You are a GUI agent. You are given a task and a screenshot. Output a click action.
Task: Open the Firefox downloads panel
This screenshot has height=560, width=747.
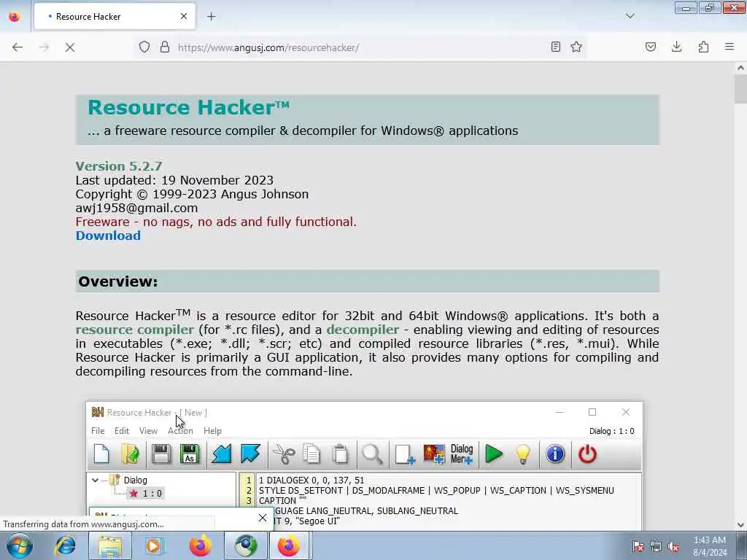[x=676, y=47]
